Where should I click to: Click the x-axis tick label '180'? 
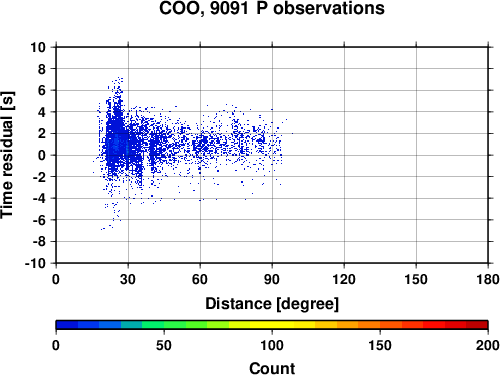pos(488,279)
